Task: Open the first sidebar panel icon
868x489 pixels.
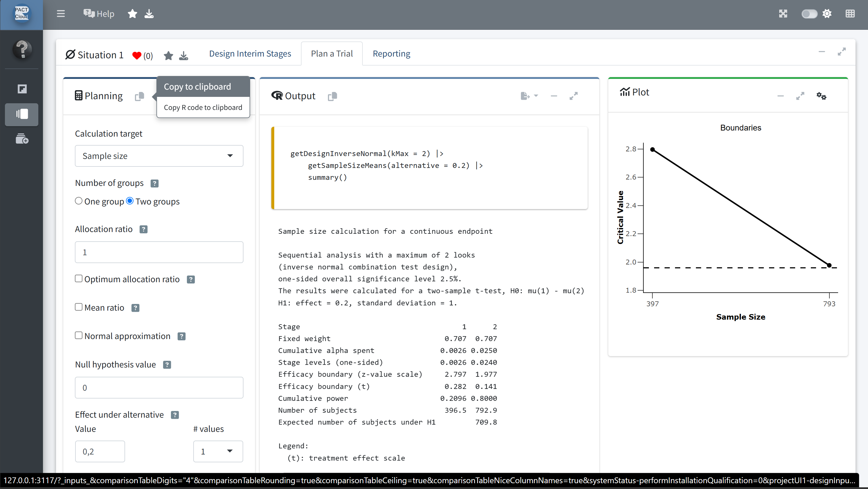Action: 22,89
